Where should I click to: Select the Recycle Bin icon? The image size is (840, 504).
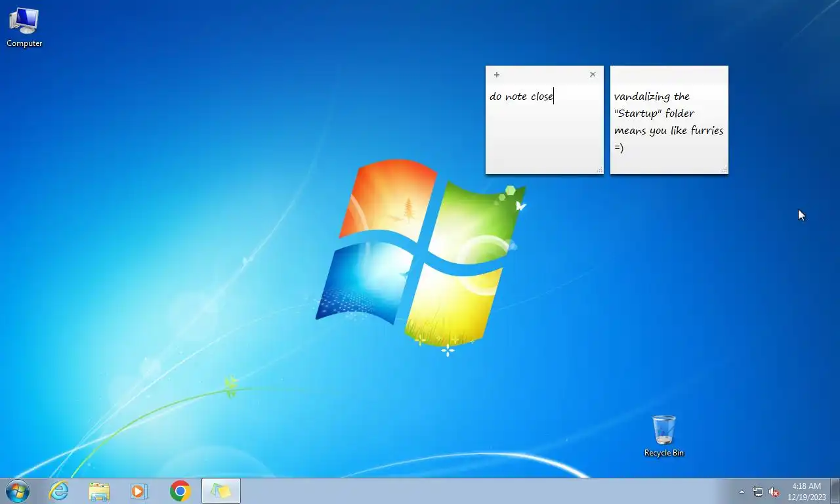(664, 436)
